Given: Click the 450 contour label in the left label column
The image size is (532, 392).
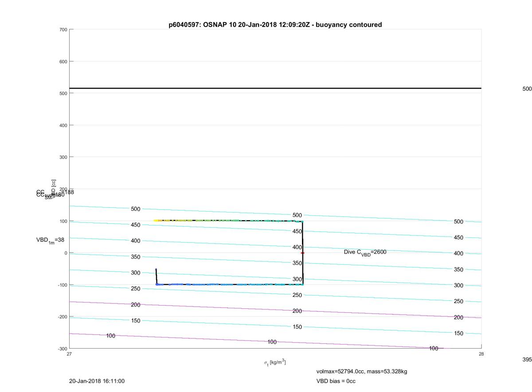Looking at the screenshot, I should coord(136,225).
